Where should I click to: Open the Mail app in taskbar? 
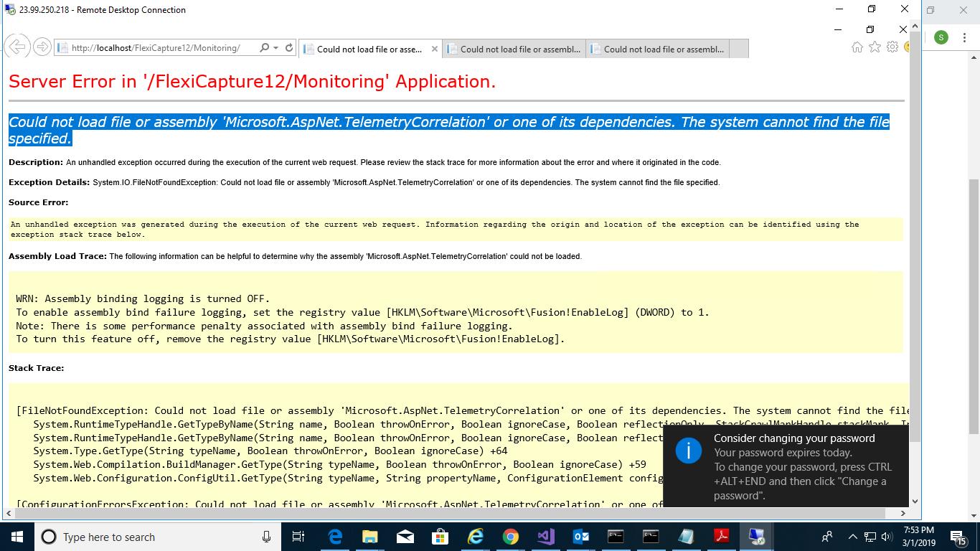pyautogui.click(x=405, y=537)
